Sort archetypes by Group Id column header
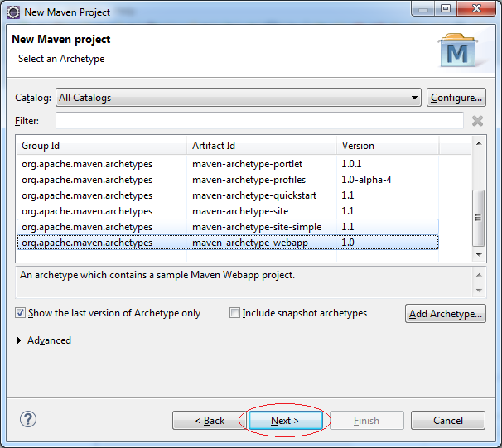This screenshot has width=502, height=448. click(x=102, y=146)
